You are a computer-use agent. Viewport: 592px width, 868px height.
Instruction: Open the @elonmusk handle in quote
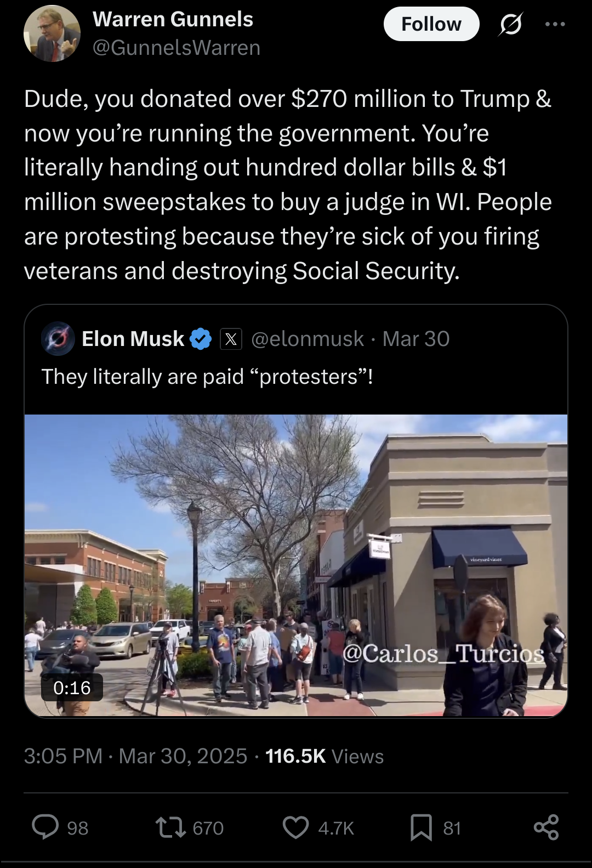(308, 339)
